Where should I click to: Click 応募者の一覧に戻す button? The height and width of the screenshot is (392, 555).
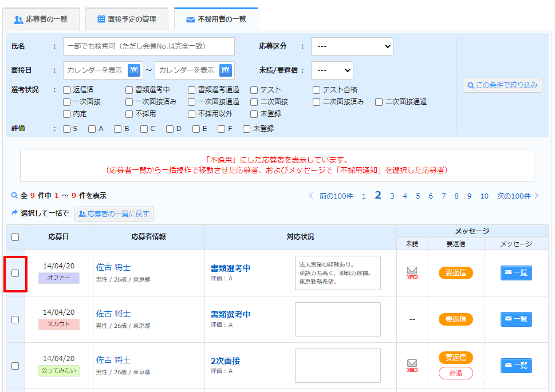(x=113, y=213)
